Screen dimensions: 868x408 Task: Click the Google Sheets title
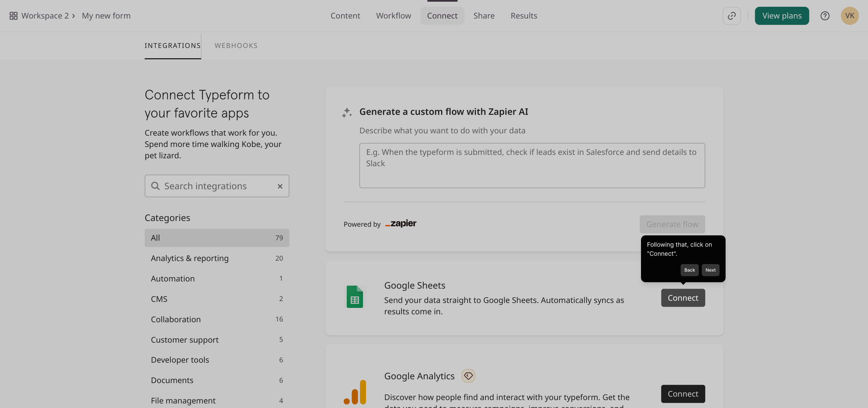pyautogui.click(x=415, y=286)
